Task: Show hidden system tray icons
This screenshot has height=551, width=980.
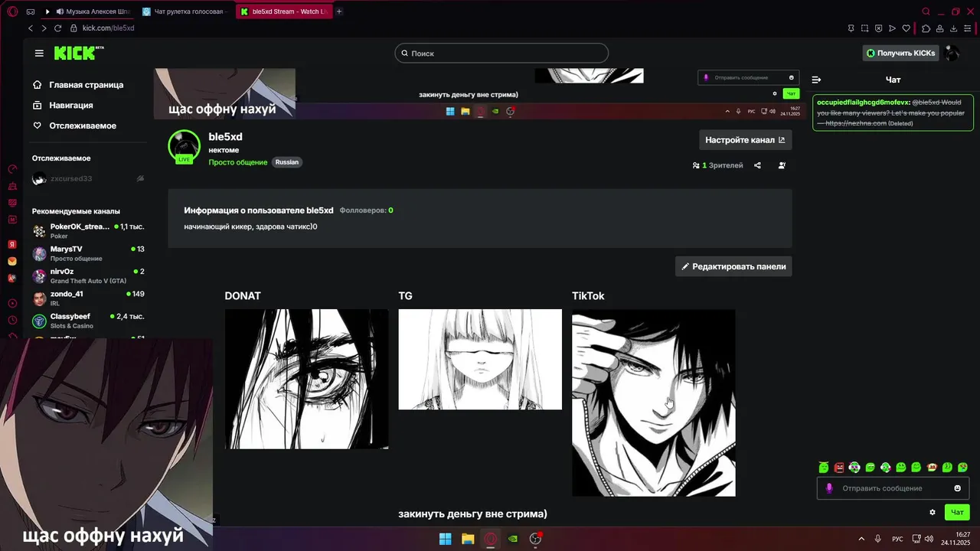Action: point(861,539)
